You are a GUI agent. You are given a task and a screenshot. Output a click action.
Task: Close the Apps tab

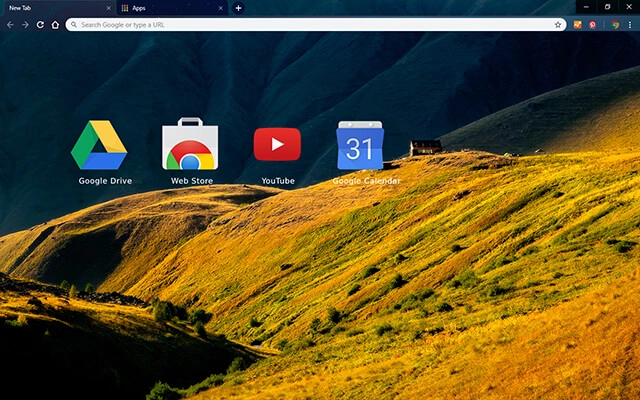221,8
